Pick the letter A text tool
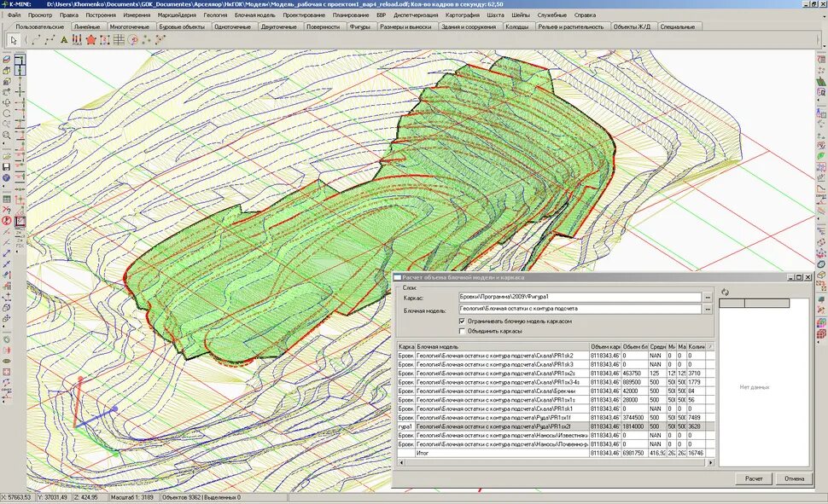 [64, 39]
